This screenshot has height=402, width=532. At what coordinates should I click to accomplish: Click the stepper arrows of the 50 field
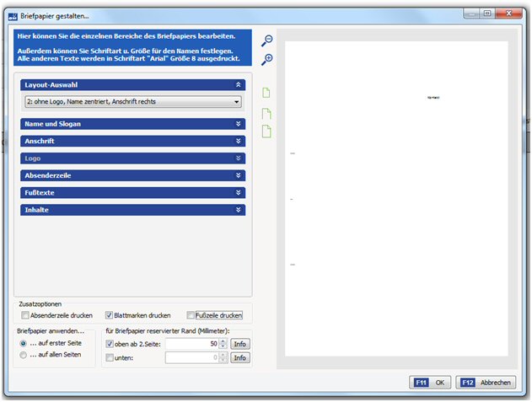(223, 344)
